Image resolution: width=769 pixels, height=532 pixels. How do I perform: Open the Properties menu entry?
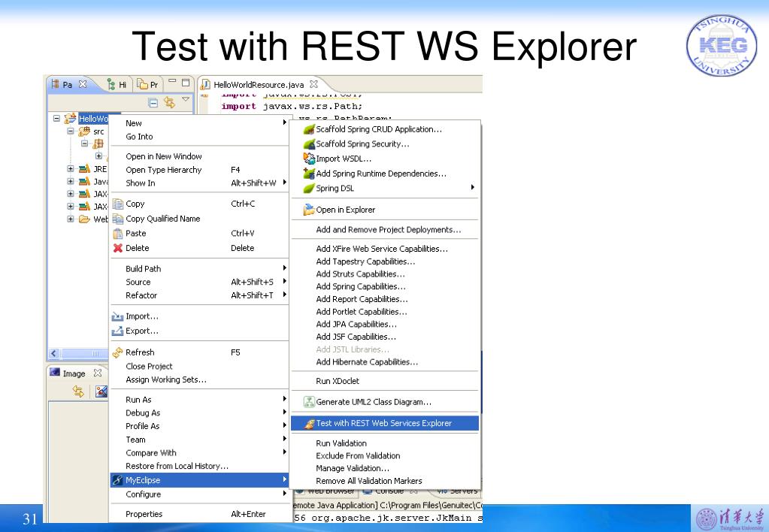tap(144, 515)
